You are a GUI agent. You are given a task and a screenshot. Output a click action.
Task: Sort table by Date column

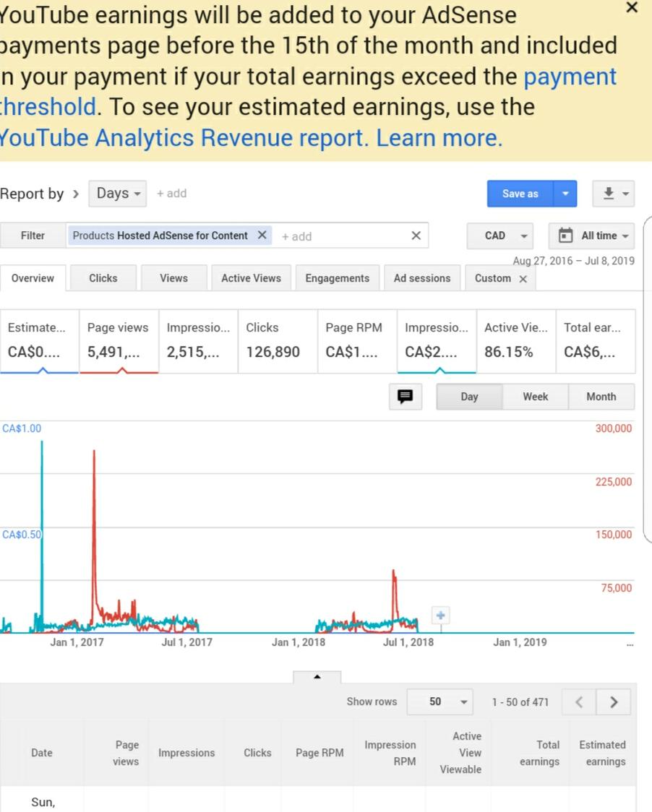(42, 753)
